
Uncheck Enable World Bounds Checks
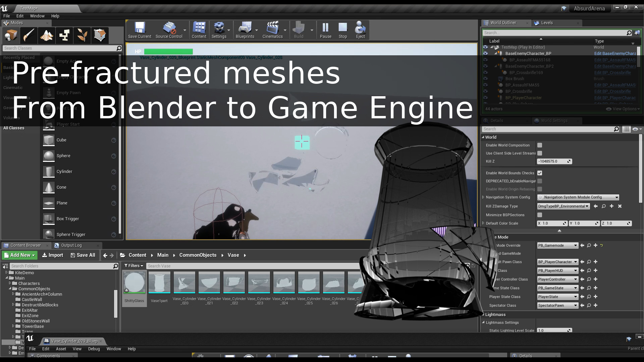(540, 173)
